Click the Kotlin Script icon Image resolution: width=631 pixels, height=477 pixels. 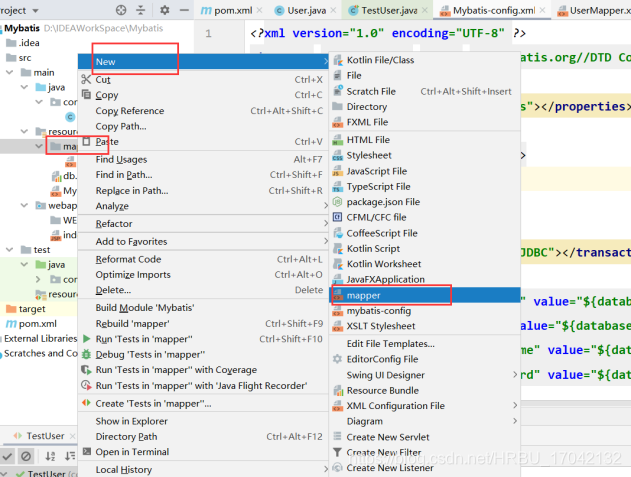[338, 249]
